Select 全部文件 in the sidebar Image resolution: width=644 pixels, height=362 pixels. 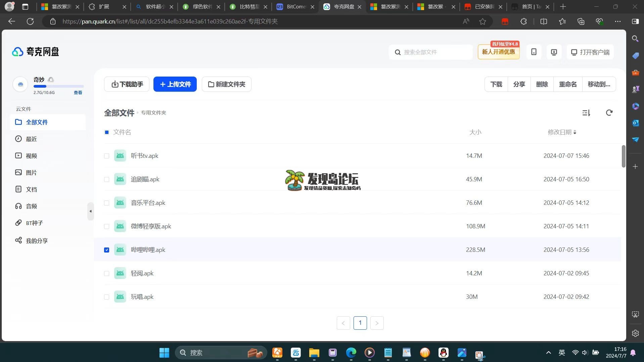click(48, 122)
